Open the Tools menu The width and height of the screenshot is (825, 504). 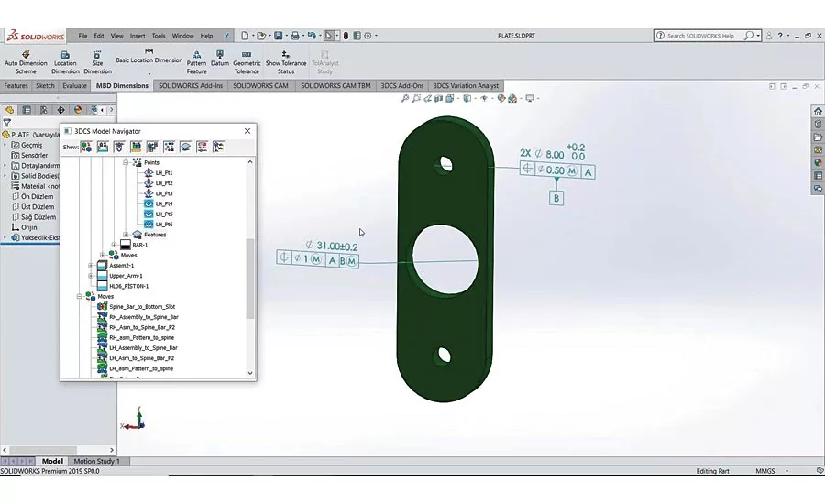[159, 36]
